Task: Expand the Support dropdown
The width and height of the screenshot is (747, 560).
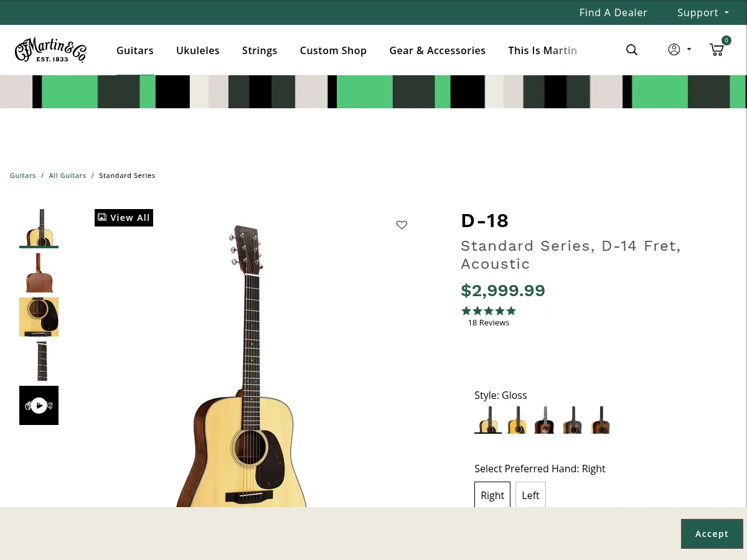Action: point(703,12)
